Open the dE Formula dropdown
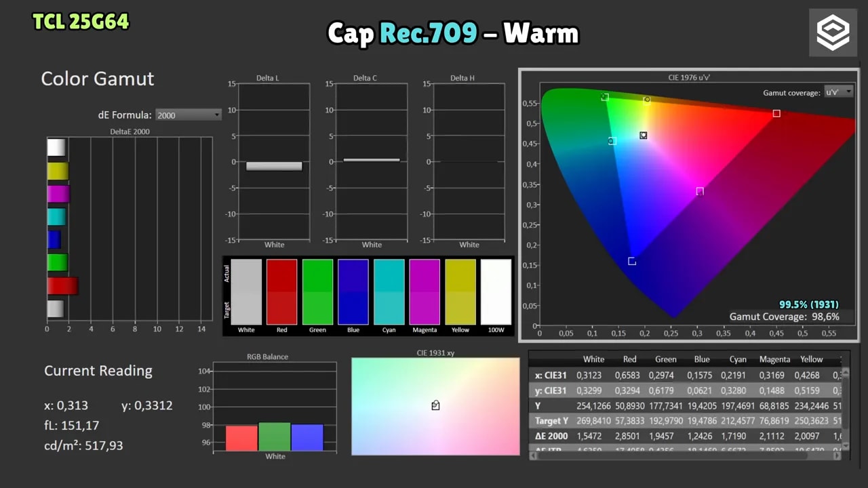868x488 pixels. (189, 115)
